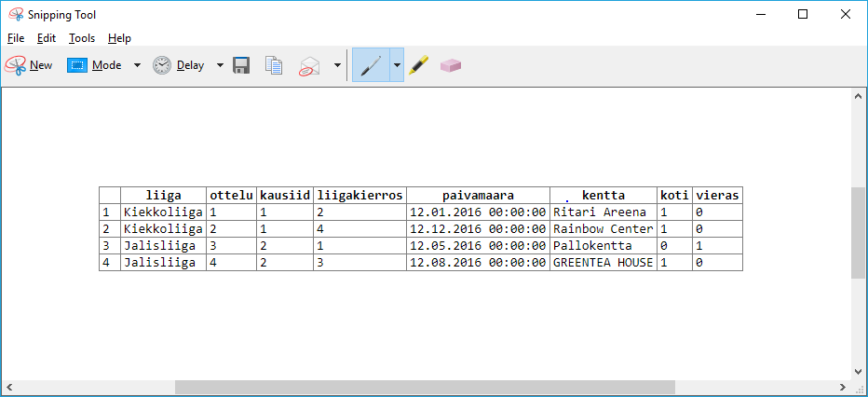
Task: Open the Send snip dropdown arrow
Action: (x=337, y=65)
